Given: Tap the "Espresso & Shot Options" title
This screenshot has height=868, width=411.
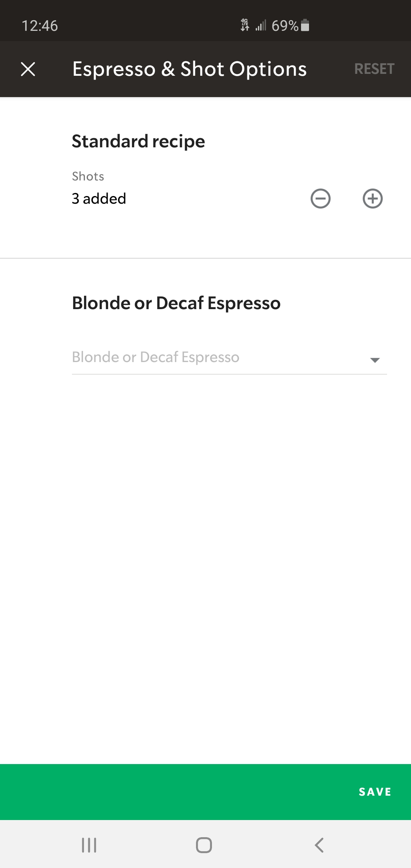Looking at the screenshot, I should coord(190,69).
